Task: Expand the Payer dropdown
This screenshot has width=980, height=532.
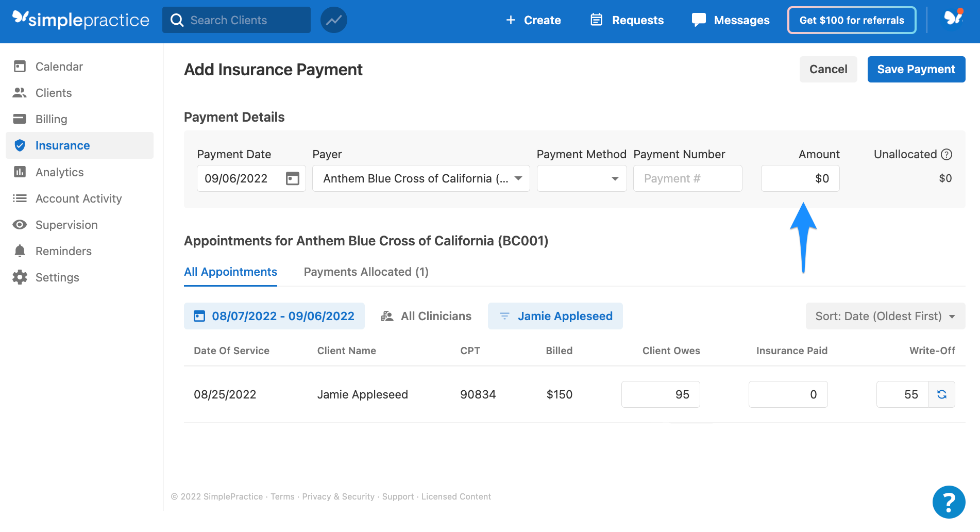Action: coord(421,178)
